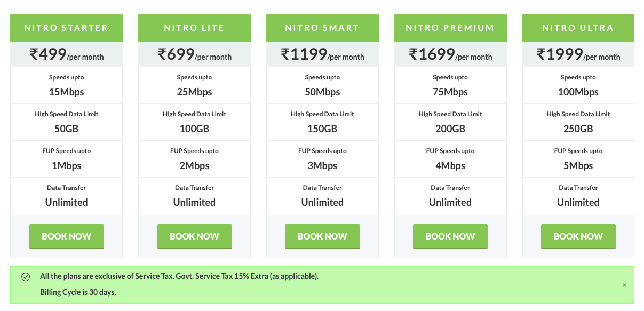Click the 100Mbps speed in Nitro Ultra
This screenshot has width=644, height=311.
tap(578, 92)
